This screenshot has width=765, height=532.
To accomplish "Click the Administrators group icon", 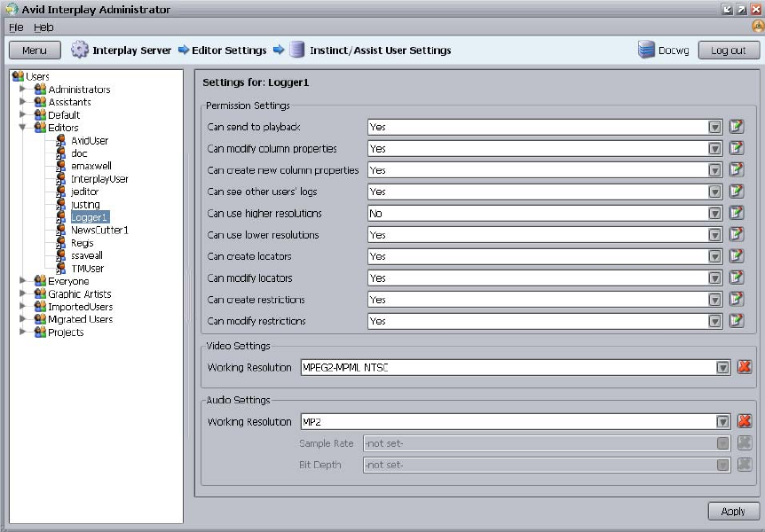I will coord(40,90).
